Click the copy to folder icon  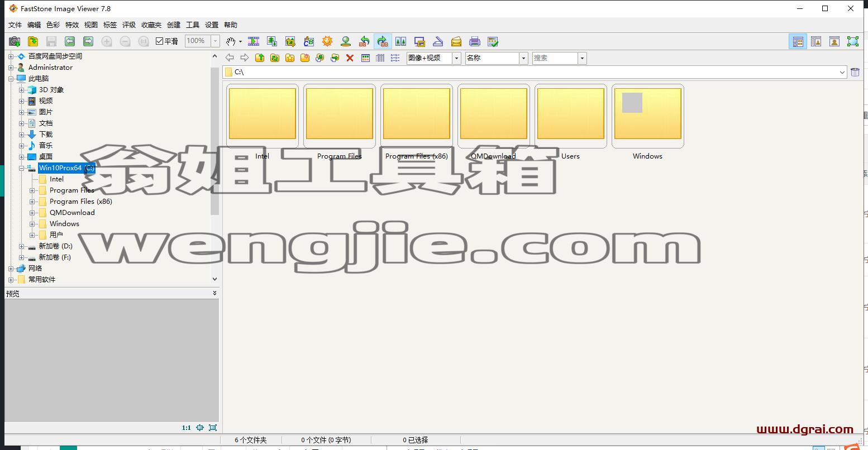[x=320, y=58]
